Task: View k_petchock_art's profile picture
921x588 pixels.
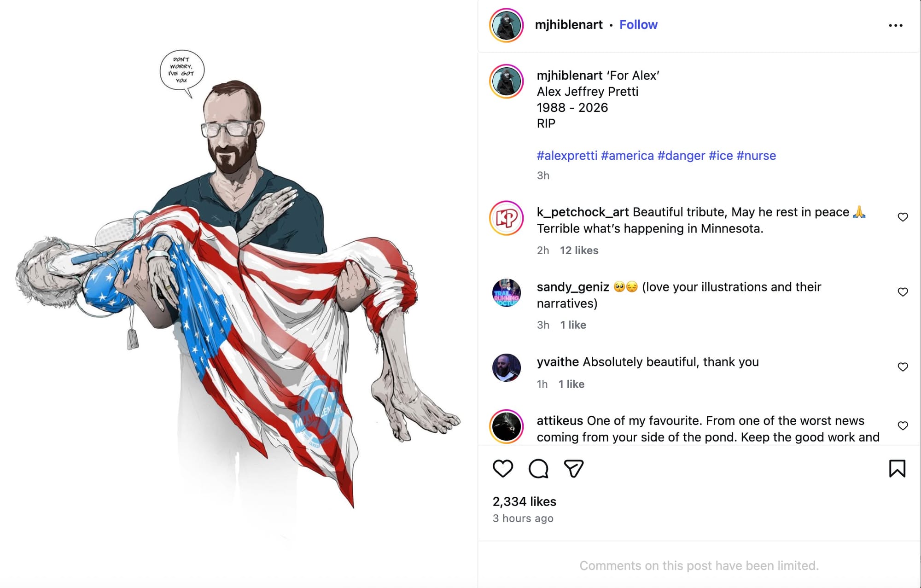Action: 507,218
